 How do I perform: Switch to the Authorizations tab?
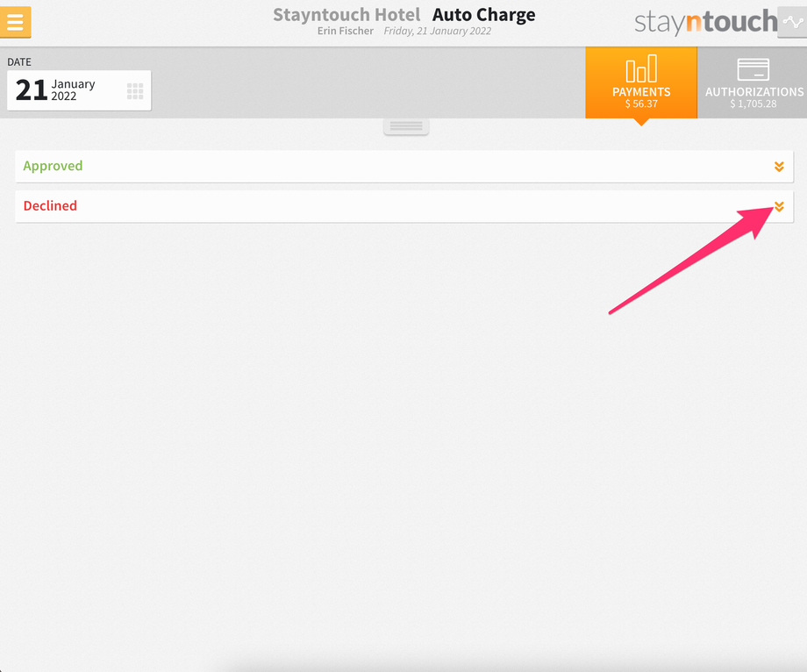tap(753, 82)
